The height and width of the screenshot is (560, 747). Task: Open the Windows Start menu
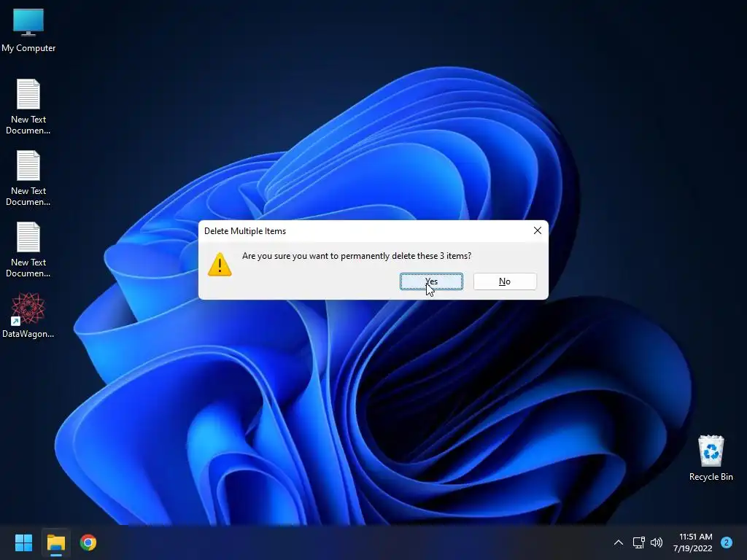pyautogui.click(x=23, y=542)
